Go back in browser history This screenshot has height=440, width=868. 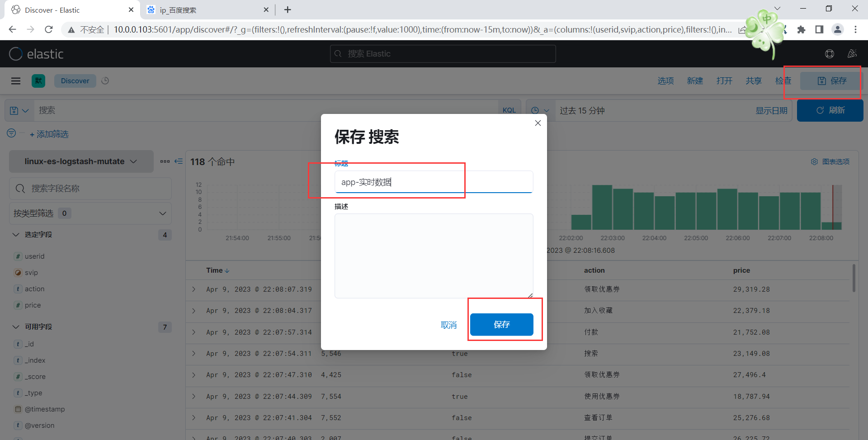tap(12, 29)
